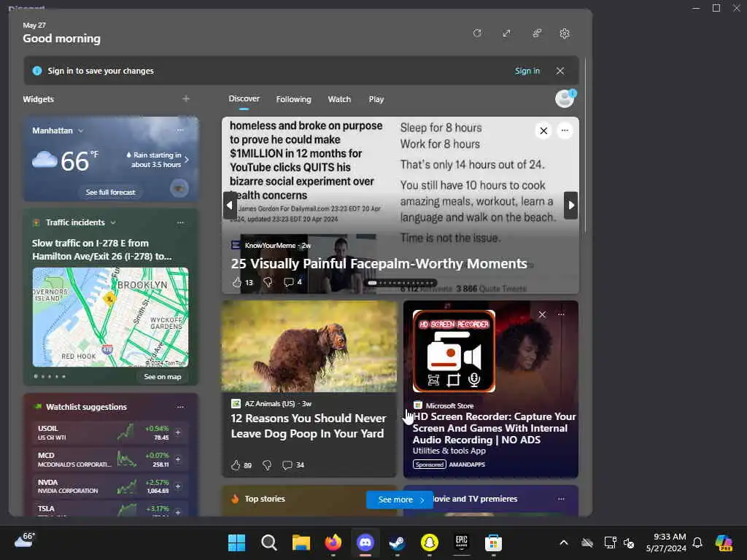
Task: Open HD Screen Recorder ad options
Action: pyautogui.click(x=561, y=315)
